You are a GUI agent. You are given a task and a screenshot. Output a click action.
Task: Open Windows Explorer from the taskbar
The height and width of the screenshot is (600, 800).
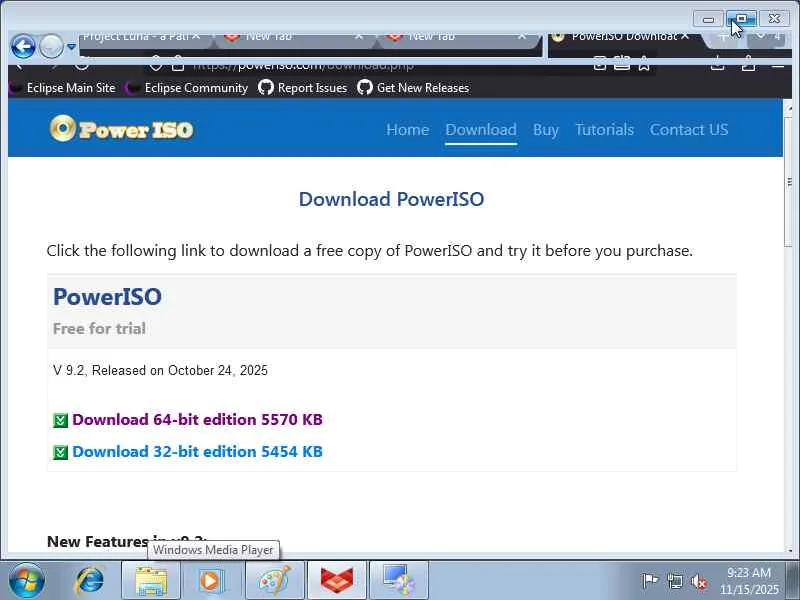(x=151, y=581)
